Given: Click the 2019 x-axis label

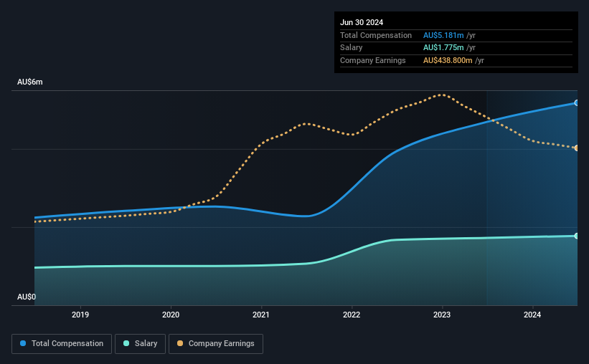Looking at the screenshot, I should 80,315.
